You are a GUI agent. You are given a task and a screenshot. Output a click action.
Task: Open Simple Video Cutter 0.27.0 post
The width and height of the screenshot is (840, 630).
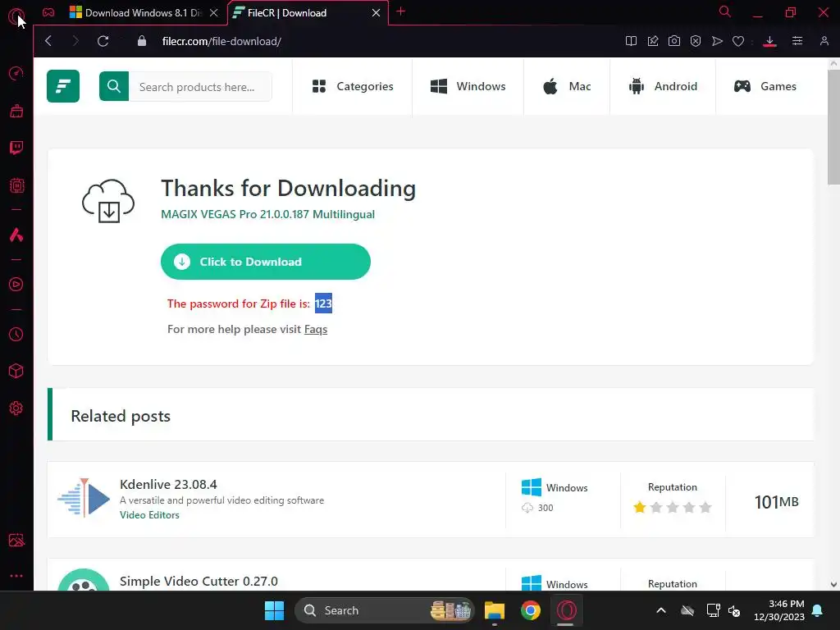[x=199, y=582]
